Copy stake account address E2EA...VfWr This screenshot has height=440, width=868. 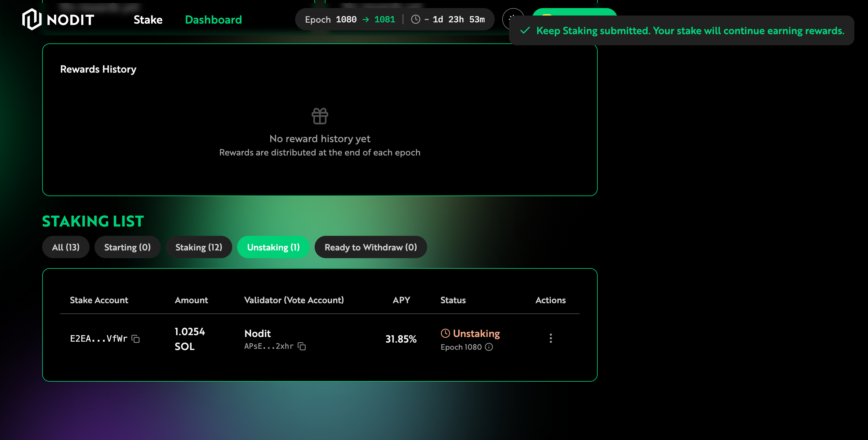135,339
